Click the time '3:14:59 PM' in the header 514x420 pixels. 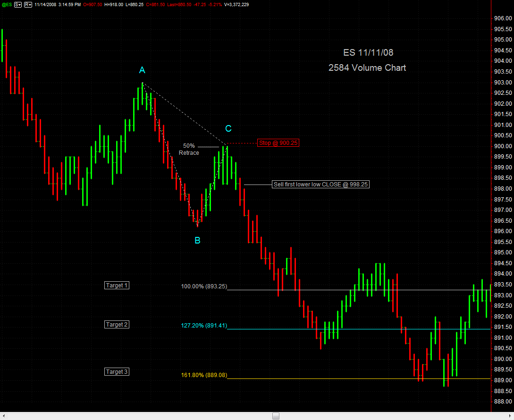[69, 5]
